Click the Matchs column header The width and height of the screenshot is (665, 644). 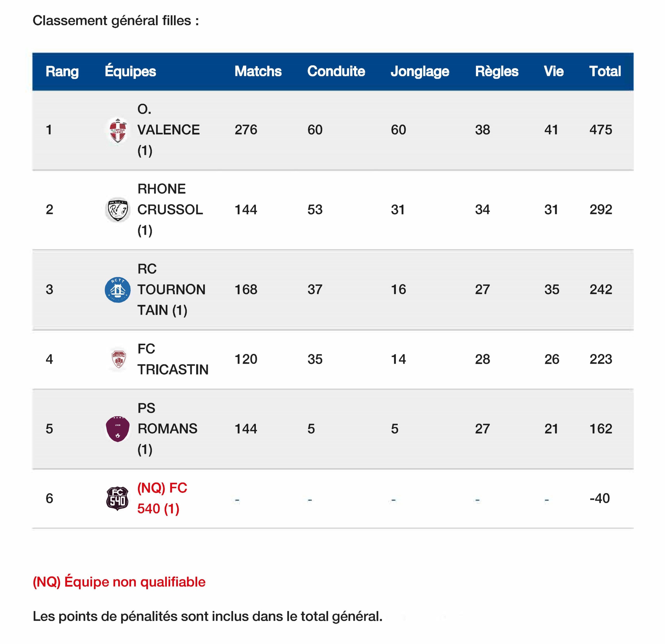pos(258,72)
